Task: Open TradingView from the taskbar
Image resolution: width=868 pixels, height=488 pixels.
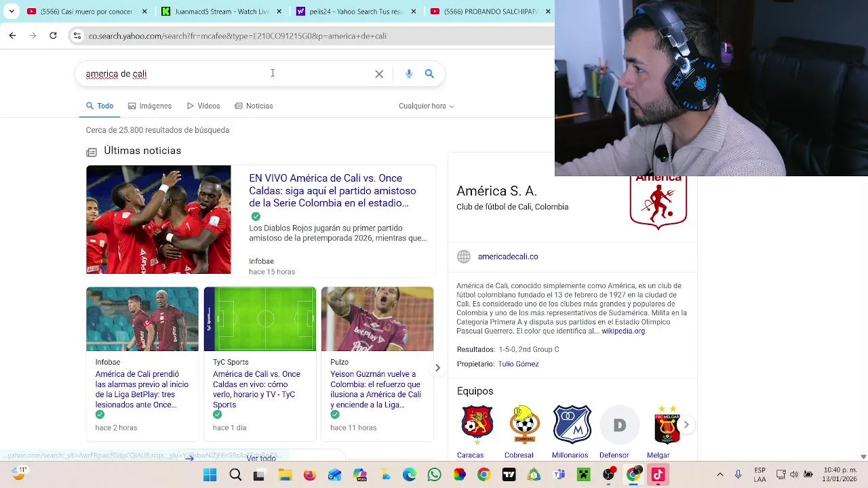Action: [509, 475]
